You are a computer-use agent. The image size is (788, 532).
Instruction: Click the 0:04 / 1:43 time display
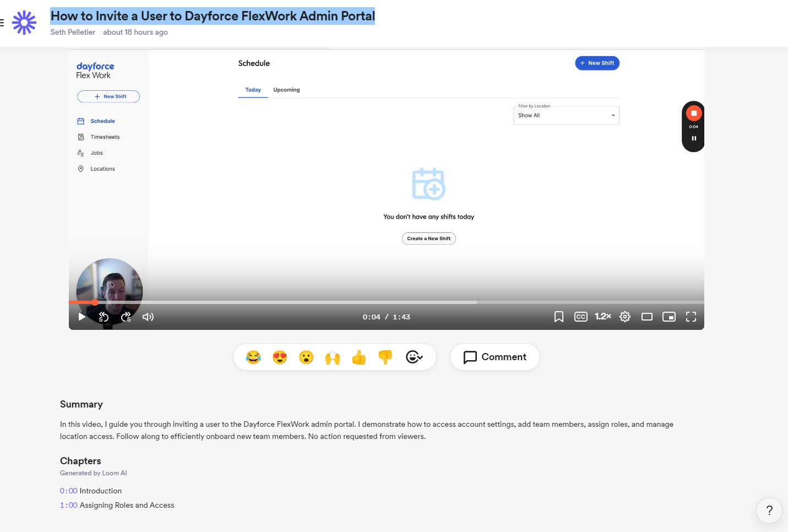point(387,317)
